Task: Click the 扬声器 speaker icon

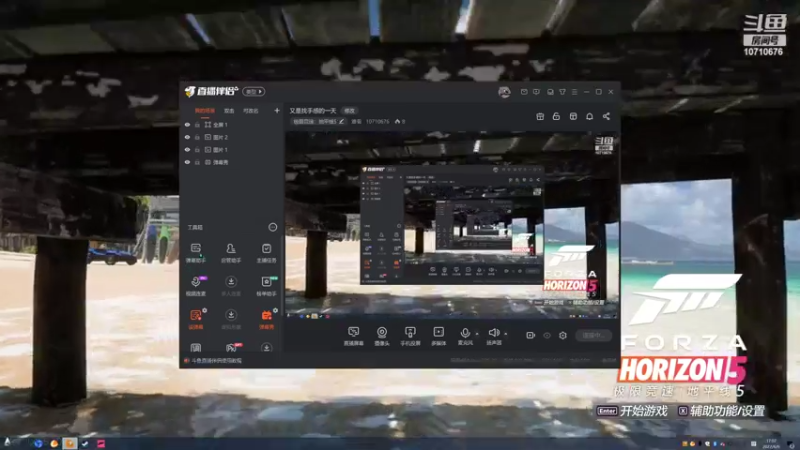Action: pyautogui.click(x=493, y=333)
